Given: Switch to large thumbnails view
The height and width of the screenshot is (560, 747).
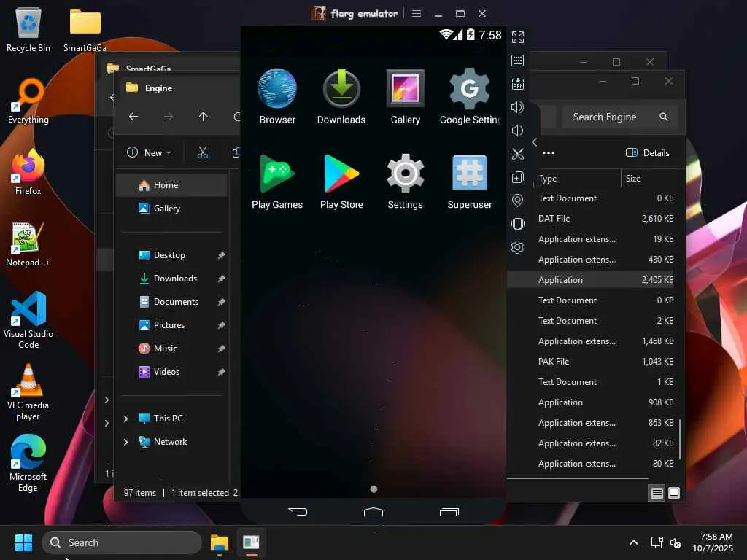Looking at the screenshot, I should (673, 493).
